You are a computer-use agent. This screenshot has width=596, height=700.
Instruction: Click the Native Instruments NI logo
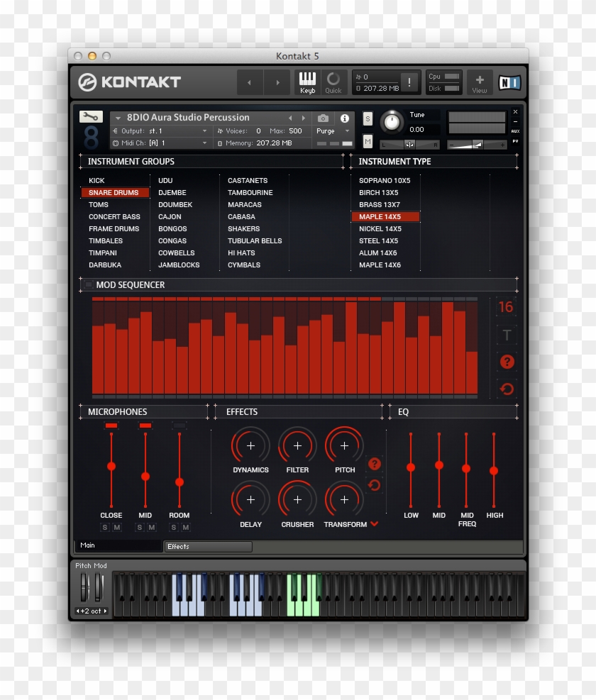point(509,82)
